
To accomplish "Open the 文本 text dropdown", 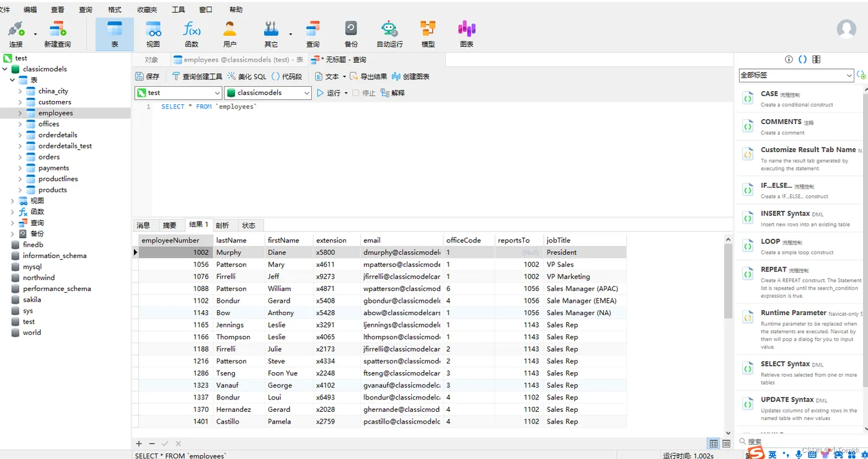I will tap(330, 76).
